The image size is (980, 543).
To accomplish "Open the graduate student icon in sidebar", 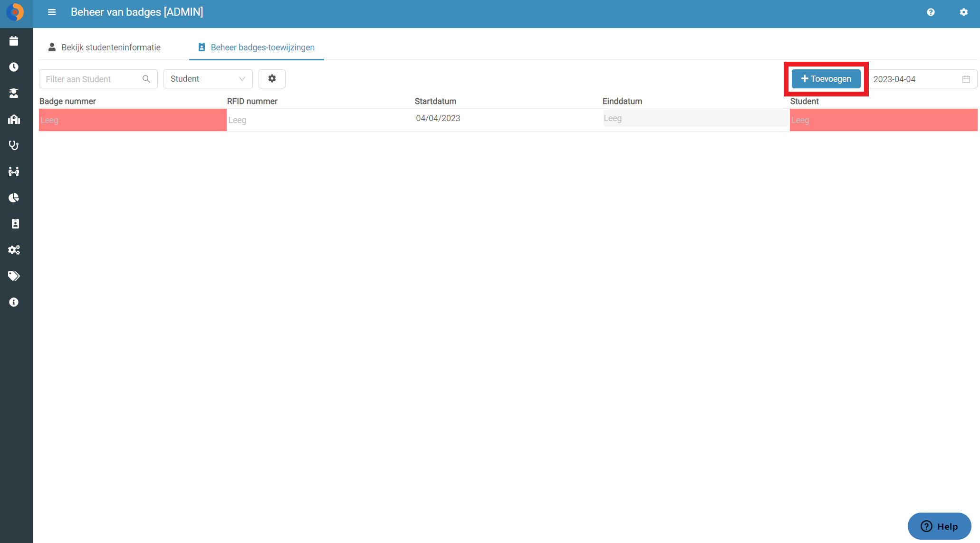I will click(x=14, y=93).
